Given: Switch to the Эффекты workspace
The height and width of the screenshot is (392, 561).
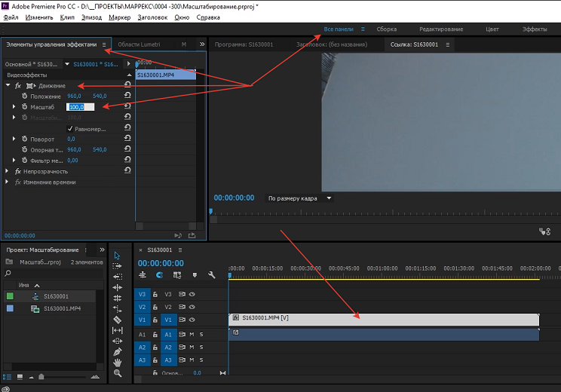Looking at the screenshot, I should (x=535, y=29).
